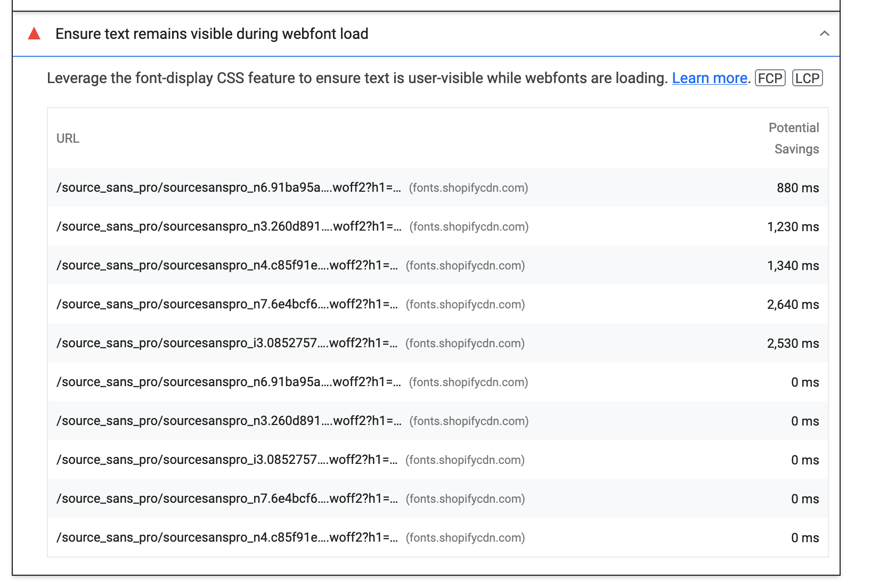
Task: Click the red warning triangle icon
Action: 34,34
